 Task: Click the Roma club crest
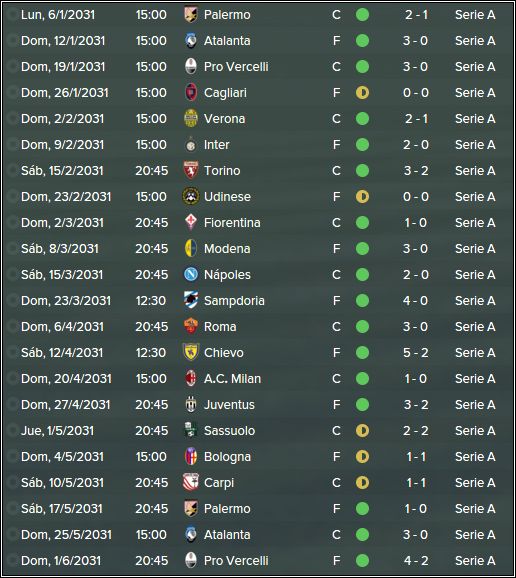tap(191, 326)
